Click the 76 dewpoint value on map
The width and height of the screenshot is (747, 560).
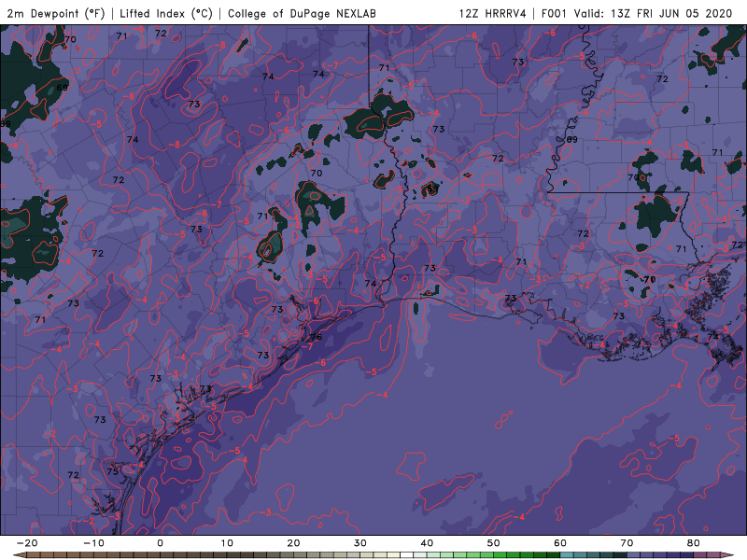316,337
